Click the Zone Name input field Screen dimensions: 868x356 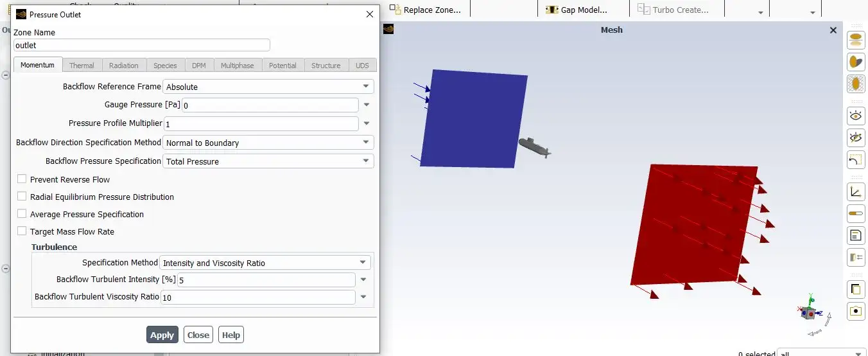[142, 45]
